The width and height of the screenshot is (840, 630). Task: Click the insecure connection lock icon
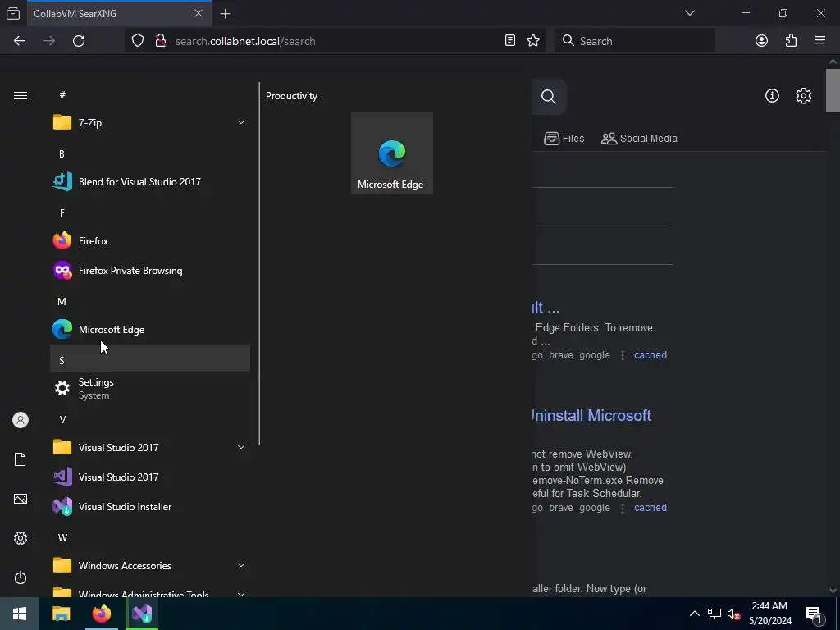[x=160, y=41]
